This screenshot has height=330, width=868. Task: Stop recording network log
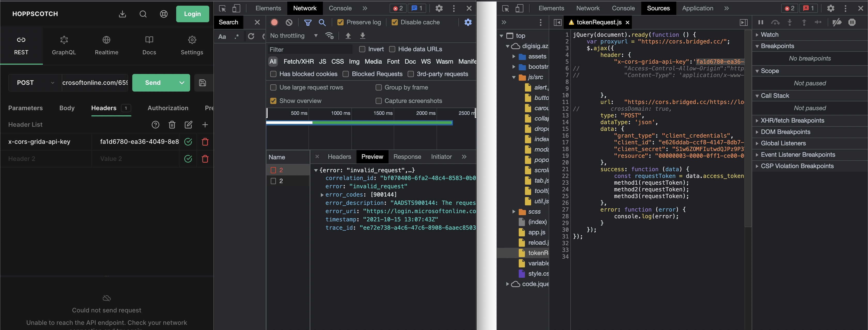coord(274,22)
